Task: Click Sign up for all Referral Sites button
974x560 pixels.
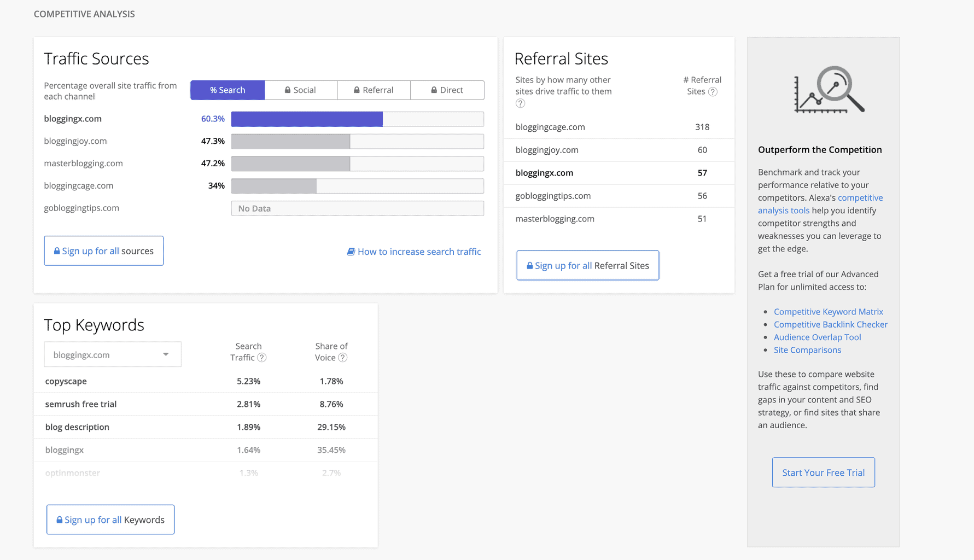Action: click(x=588, y=265)
